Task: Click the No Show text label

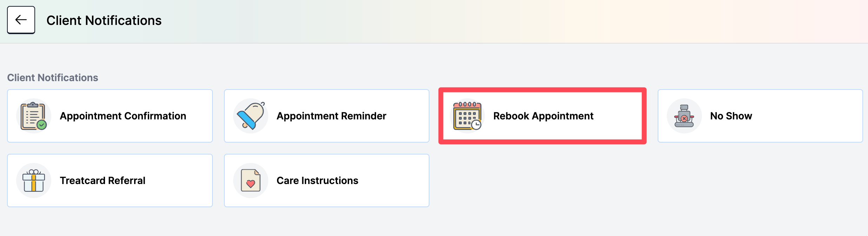Action: [731, 116]
